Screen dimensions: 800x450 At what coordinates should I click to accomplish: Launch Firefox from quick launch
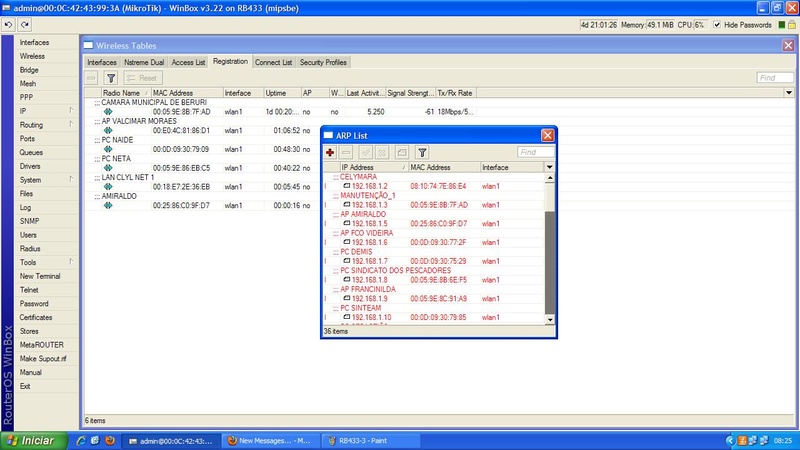tap(110, 440)
